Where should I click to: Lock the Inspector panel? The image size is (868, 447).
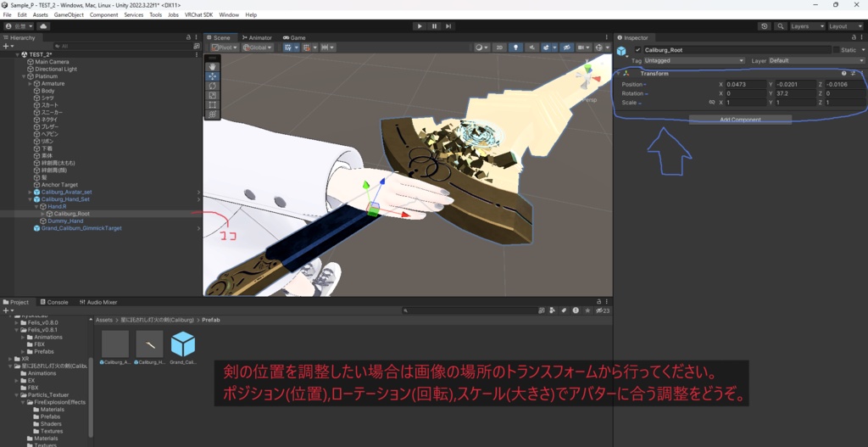tap(853, 37)
